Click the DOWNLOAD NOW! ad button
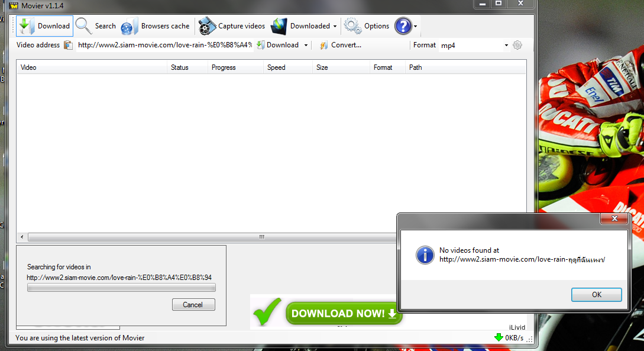 [x=344, y=314]
